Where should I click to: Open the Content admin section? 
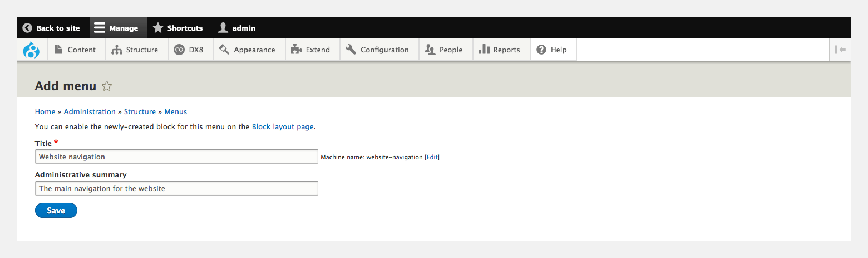tap(75, 50)
